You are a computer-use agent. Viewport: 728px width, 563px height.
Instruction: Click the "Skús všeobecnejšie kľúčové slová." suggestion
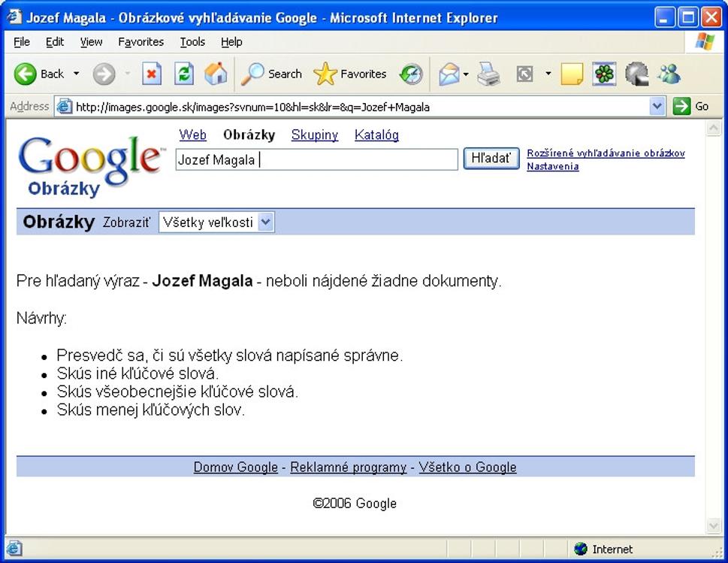click(x=177, y=391)
